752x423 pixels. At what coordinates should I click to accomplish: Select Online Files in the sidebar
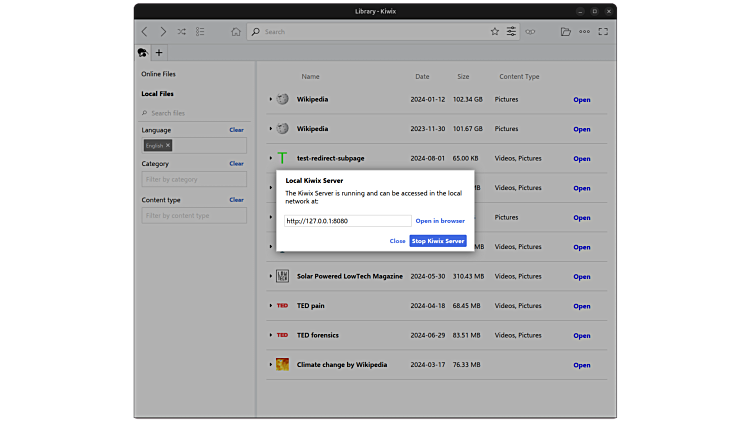pyautogui.click(x=158, y=74)
